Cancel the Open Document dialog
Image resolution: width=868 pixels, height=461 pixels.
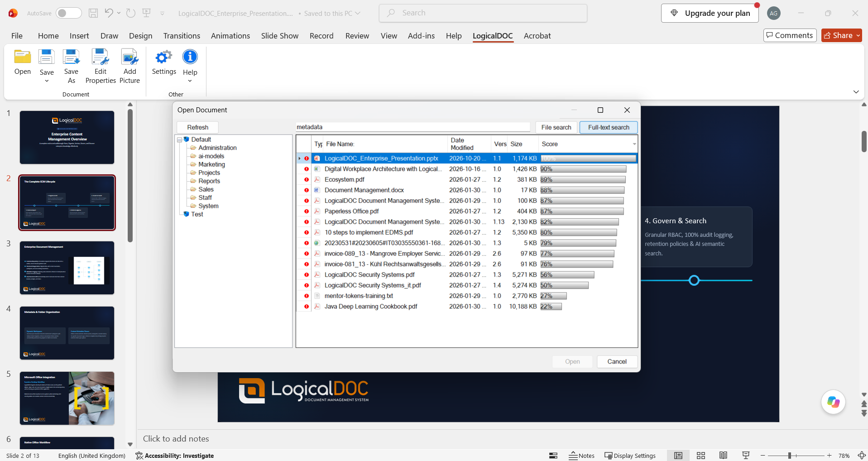pos(617,361)
